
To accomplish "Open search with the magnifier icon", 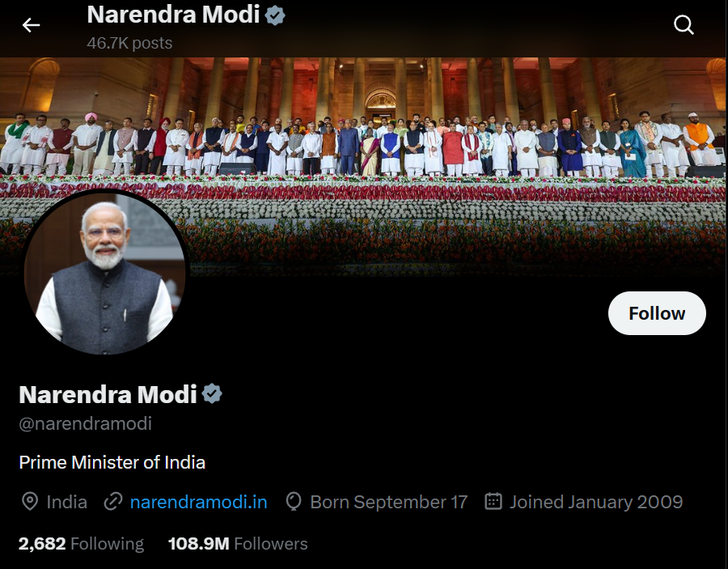I will [684, 25].
